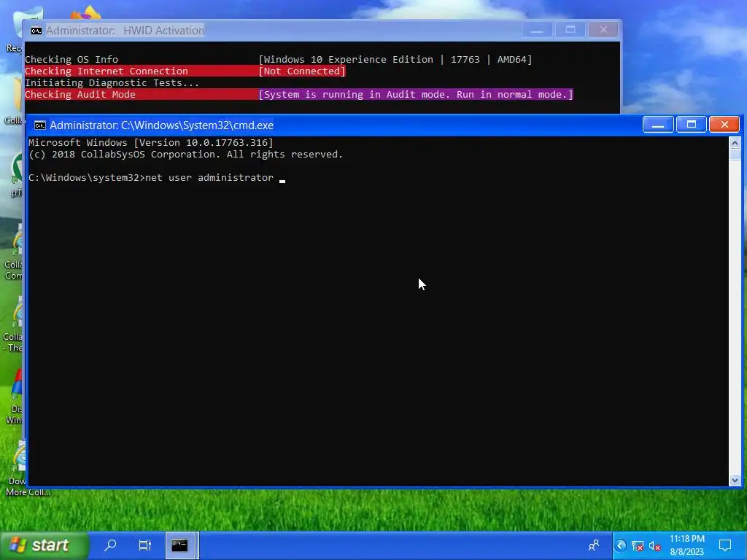
Task: Open the notification center icon
Action: 725,545
